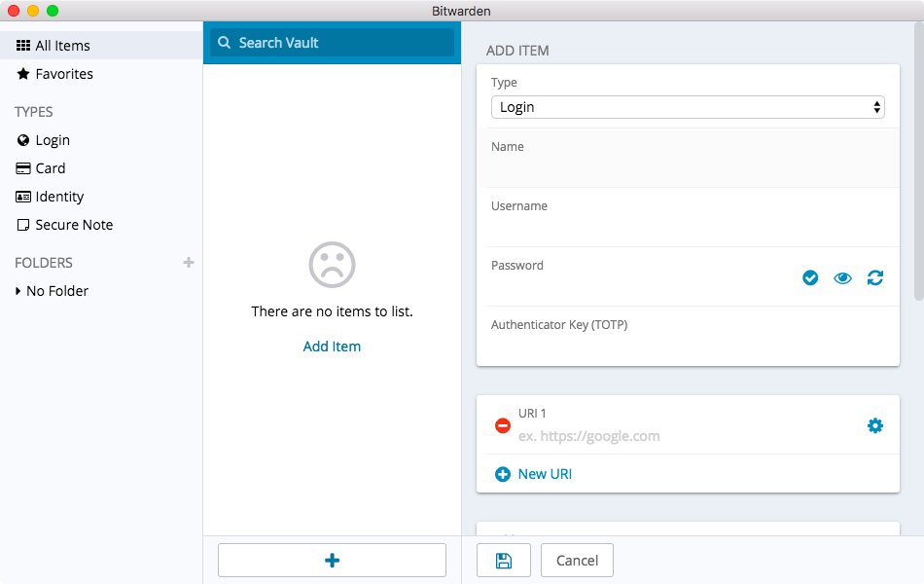
Task: Click the FOLDERS heading text
Action: click(44, 263)
